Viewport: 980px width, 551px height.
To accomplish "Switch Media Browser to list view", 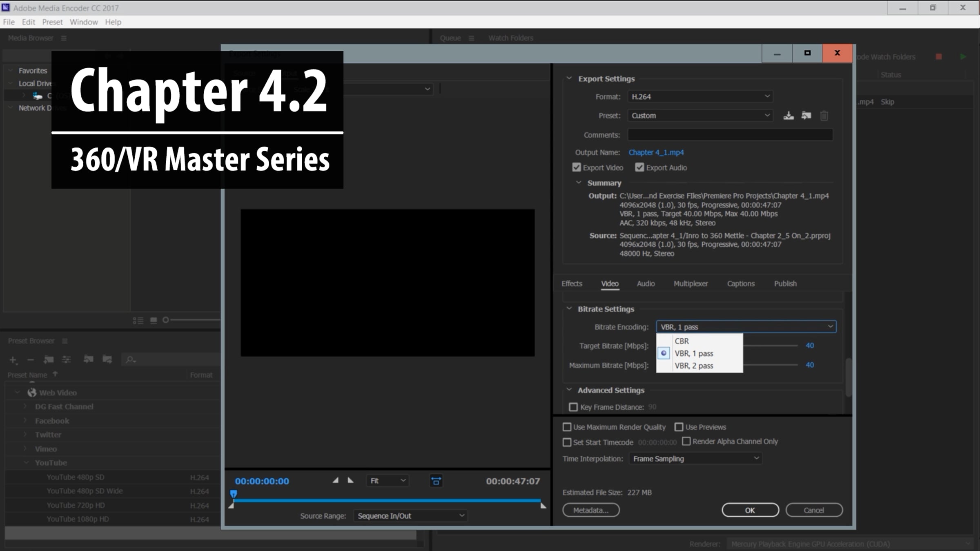I will pyautogui.click(x=138, y=321).
